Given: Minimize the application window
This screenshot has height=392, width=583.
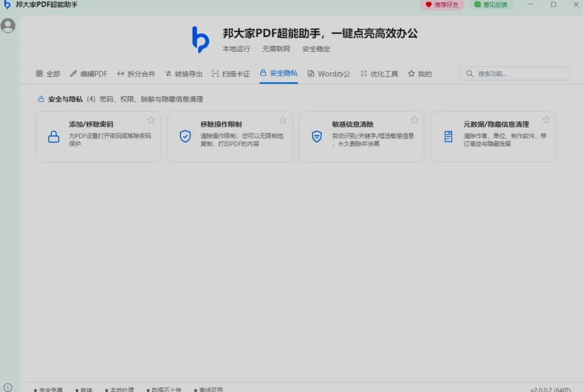Looking at the screenshot, I should point(531,4).
